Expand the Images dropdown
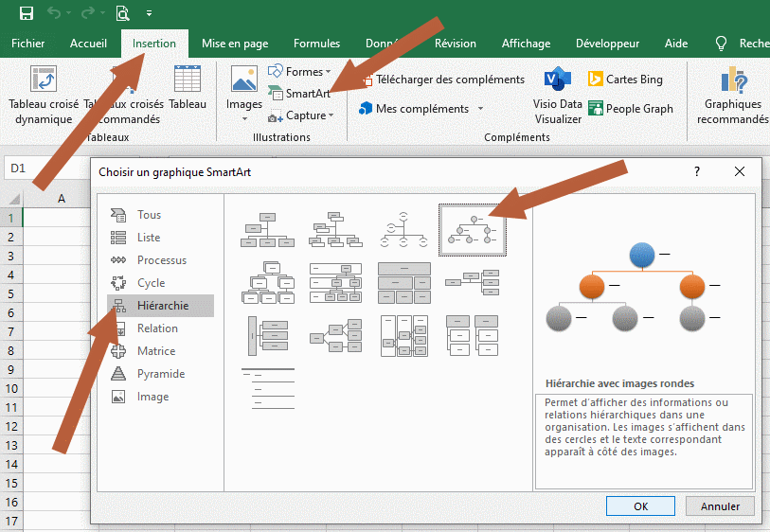The image size is (770, 532). click(x=244, y=118)
